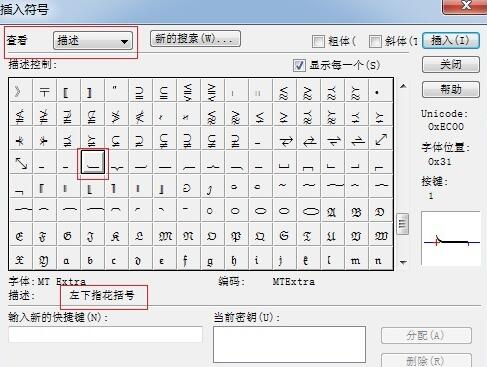Pick the bullet dot symbol in the grid
Image resolution: width=487 pixels, height=367 pixels.
[x=381, y=91]
